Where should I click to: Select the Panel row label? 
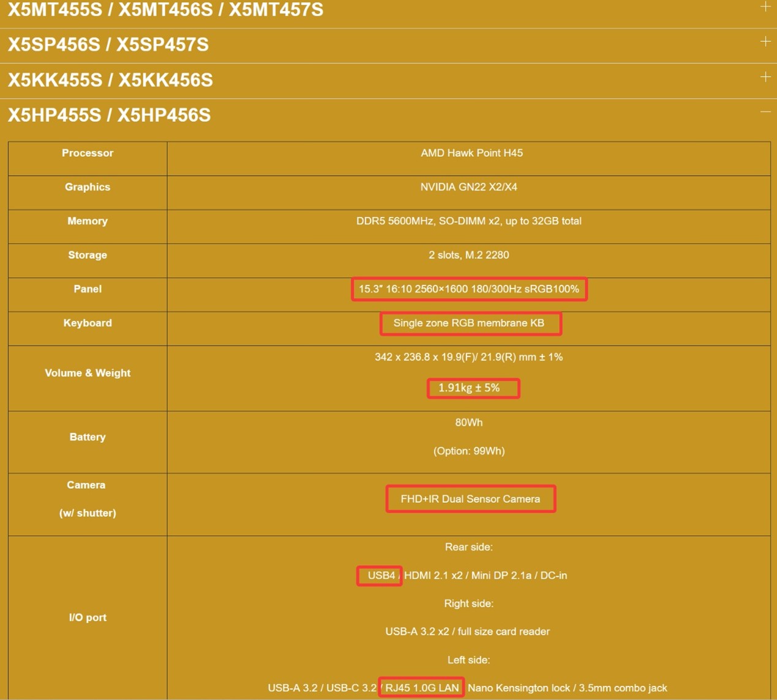88,289
